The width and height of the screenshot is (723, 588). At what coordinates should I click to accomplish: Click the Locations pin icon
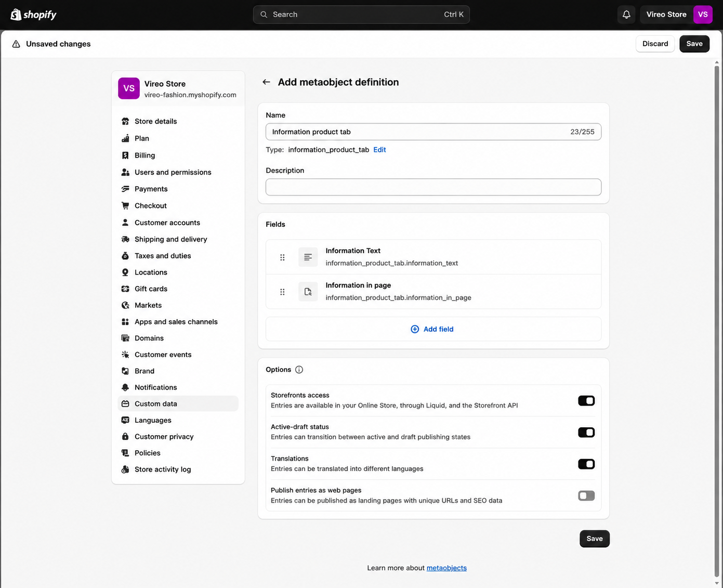click(x=125, y=272)
